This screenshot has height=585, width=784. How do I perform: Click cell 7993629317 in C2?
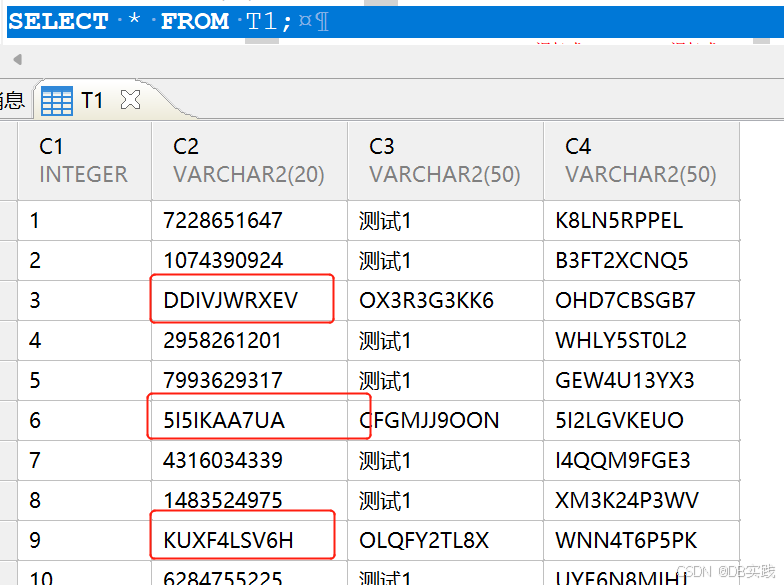[x=249, y=380]
